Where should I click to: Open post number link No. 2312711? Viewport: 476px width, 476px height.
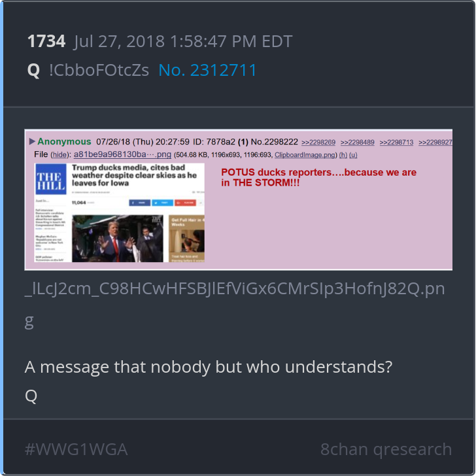point(207,70)
